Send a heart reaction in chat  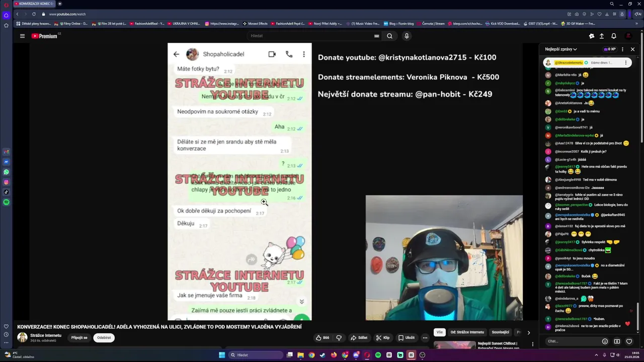pyautogui.click(x=629, y=341)
